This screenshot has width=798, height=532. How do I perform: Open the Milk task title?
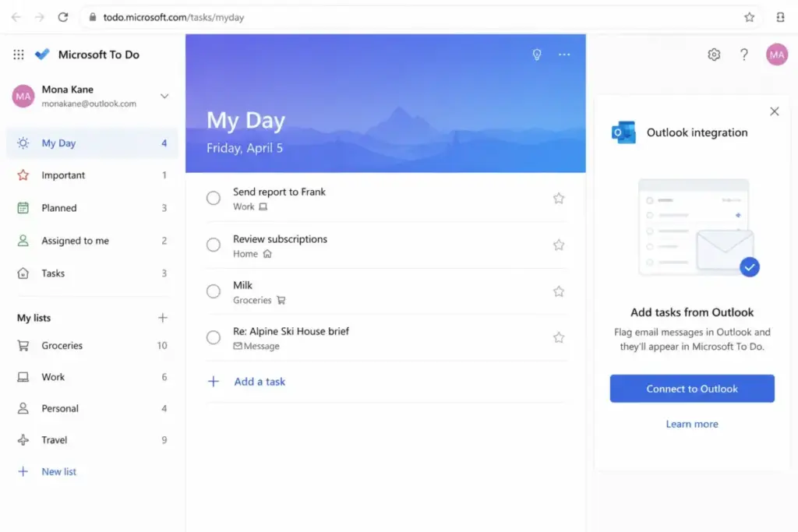[243, 285]
